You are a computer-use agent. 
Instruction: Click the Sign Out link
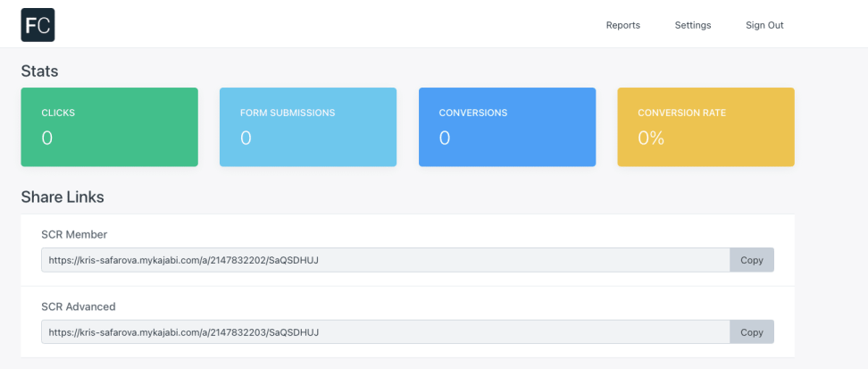[764, 25]
